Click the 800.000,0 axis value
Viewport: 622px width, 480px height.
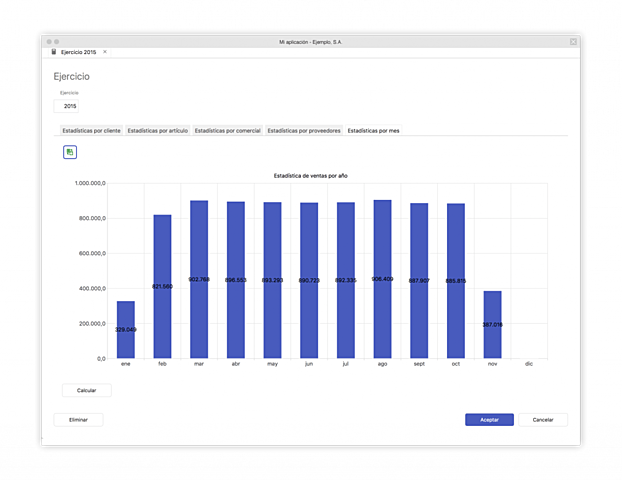tap(92, 218)
